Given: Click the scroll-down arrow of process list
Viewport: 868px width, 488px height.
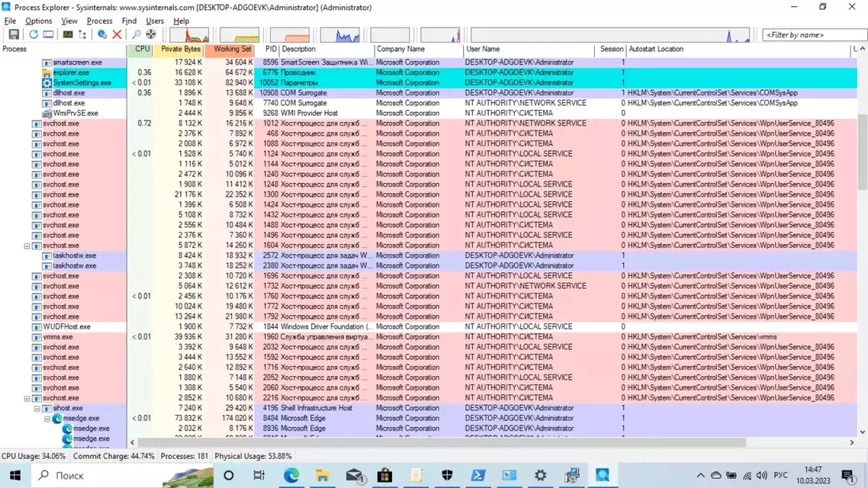Looking at the screenshot, I should [863, 432].
